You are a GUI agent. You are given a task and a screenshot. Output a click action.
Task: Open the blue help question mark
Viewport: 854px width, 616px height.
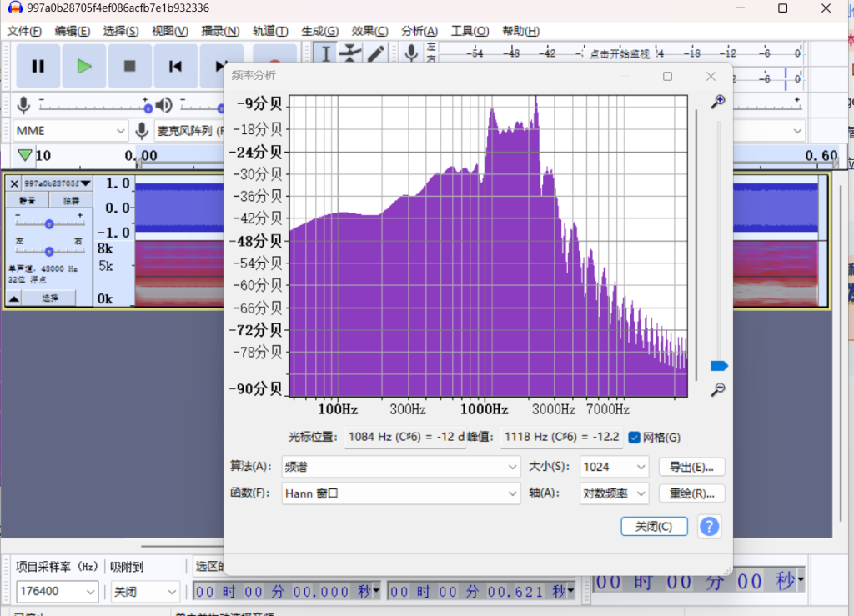coord(709,526)
